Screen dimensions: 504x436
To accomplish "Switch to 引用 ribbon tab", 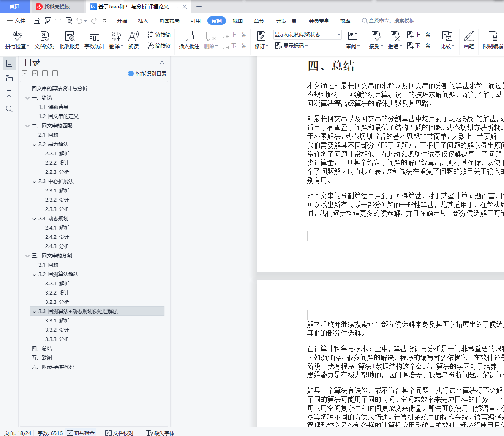I will coord(196,21).
